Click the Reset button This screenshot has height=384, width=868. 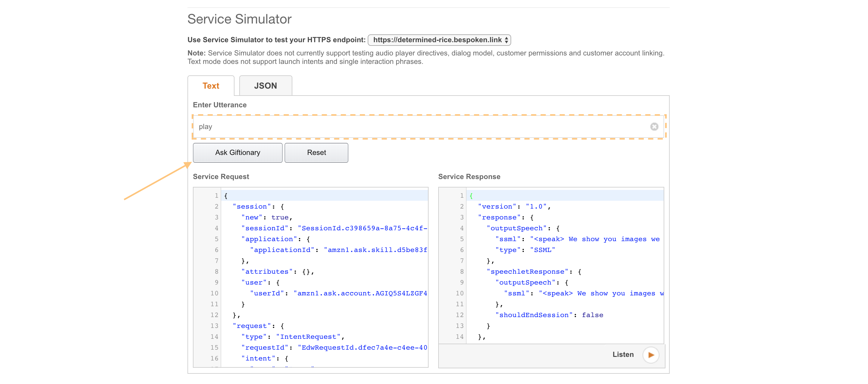pos(316,153)
